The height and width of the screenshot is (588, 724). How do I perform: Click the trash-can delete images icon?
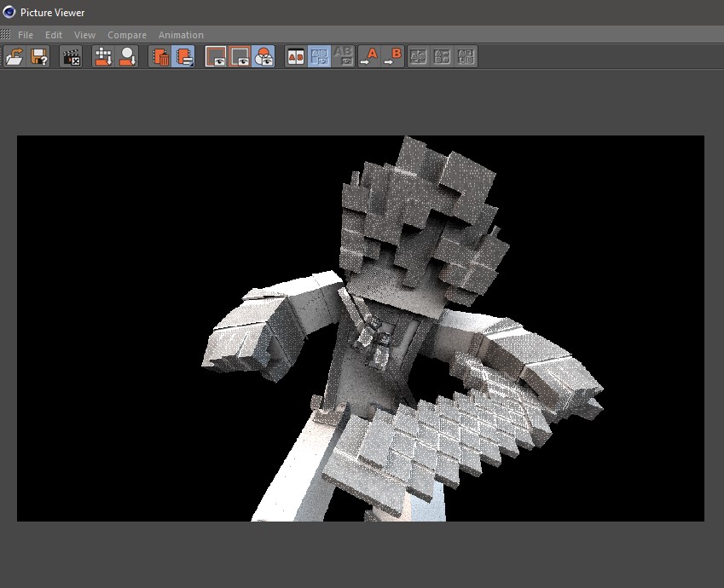(159, 56)
